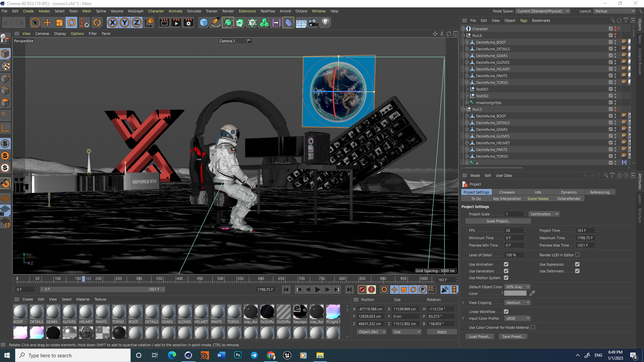
Task: Uncheck the Use Animation checkbox
Action: (506, 264)
